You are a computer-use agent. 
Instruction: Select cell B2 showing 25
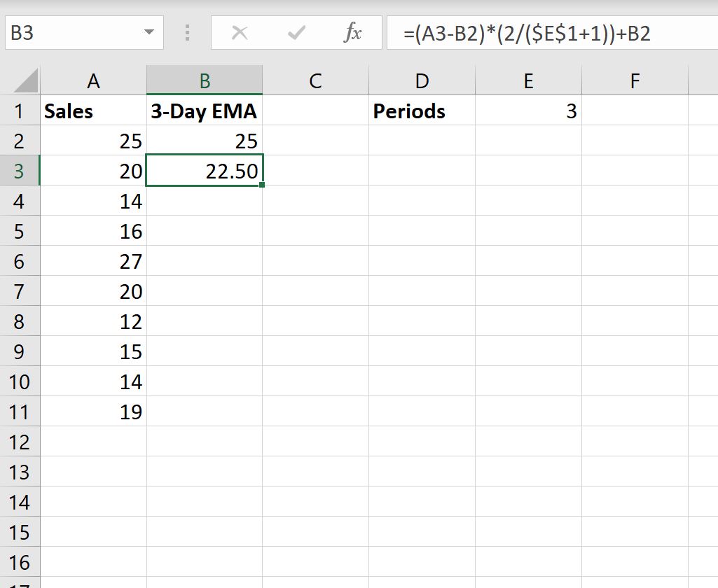point(204,140)
